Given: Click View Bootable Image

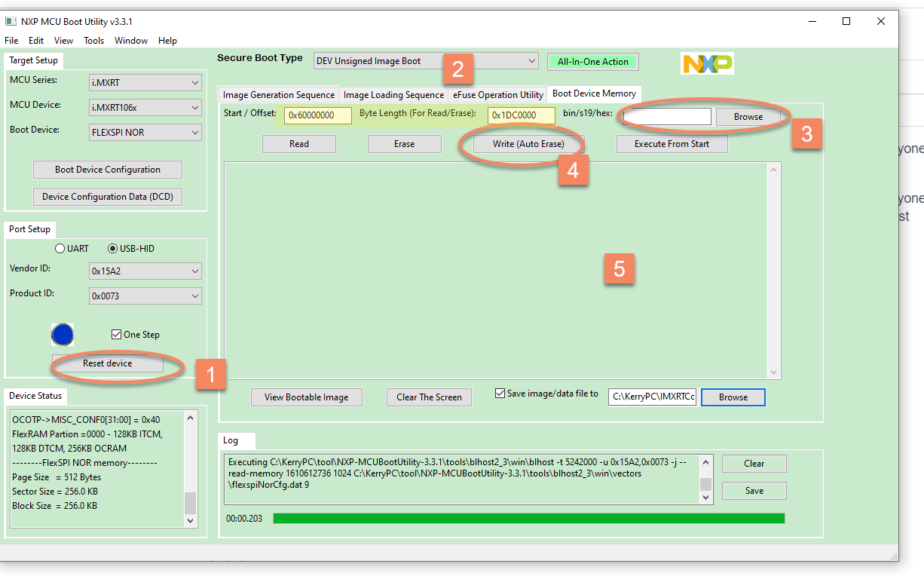Looking at the screenshot, I should (306, 397).
